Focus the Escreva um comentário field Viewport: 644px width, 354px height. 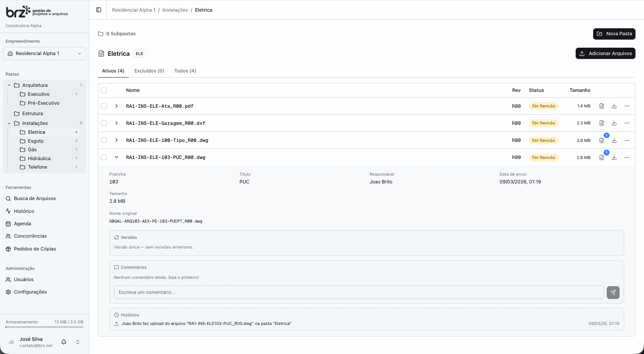click(x=359, y=292)
